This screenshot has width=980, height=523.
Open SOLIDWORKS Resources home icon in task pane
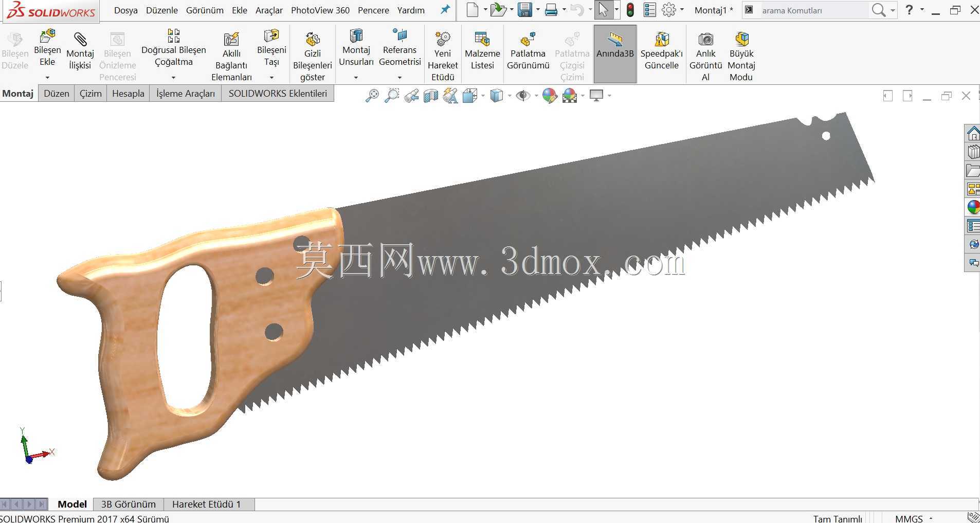click(x=973, y=134)
